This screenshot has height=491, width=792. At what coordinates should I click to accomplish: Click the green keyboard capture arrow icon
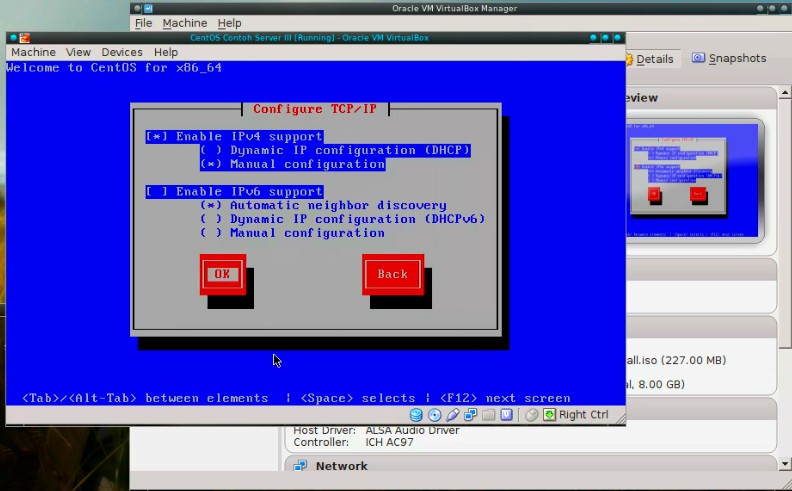click(549, 415)
